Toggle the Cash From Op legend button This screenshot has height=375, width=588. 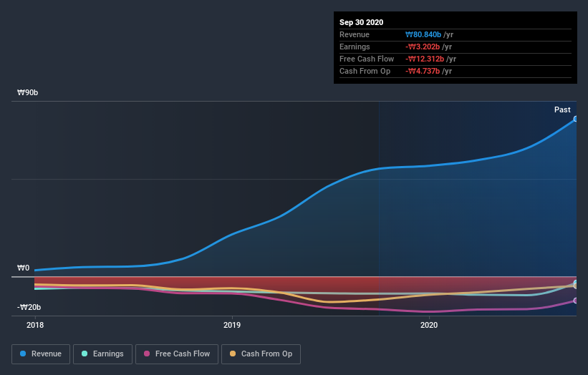pyautogui.click(x=261, y=354)
